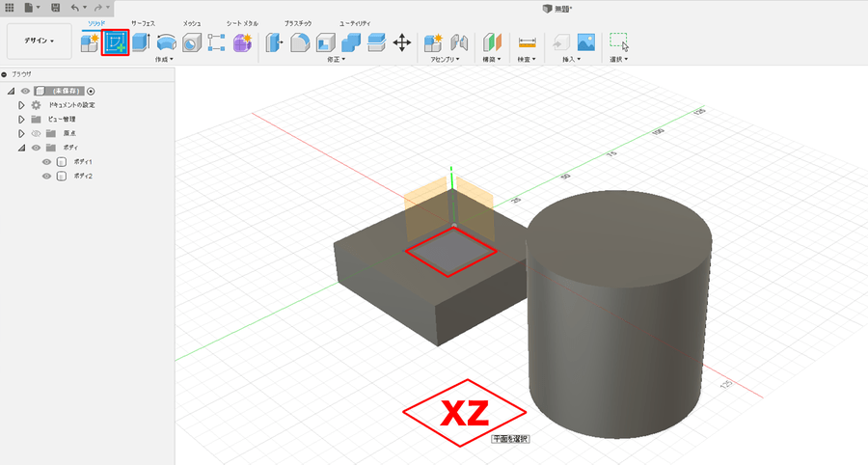
Task: Save the design with the floppy icon
Action: coord(55,8)
